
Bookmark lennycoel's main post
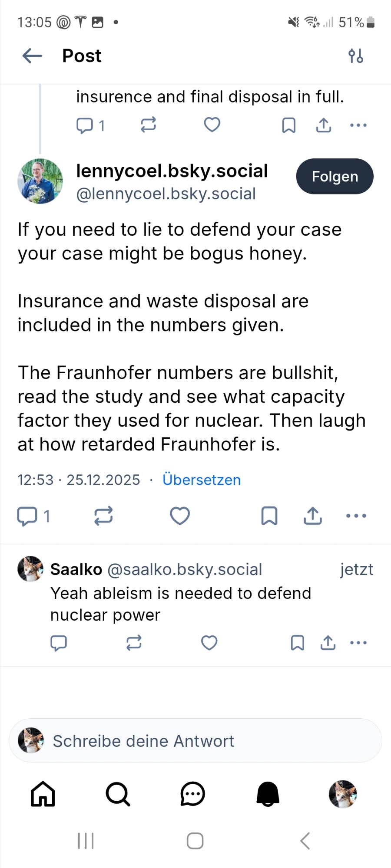(269, 516)
